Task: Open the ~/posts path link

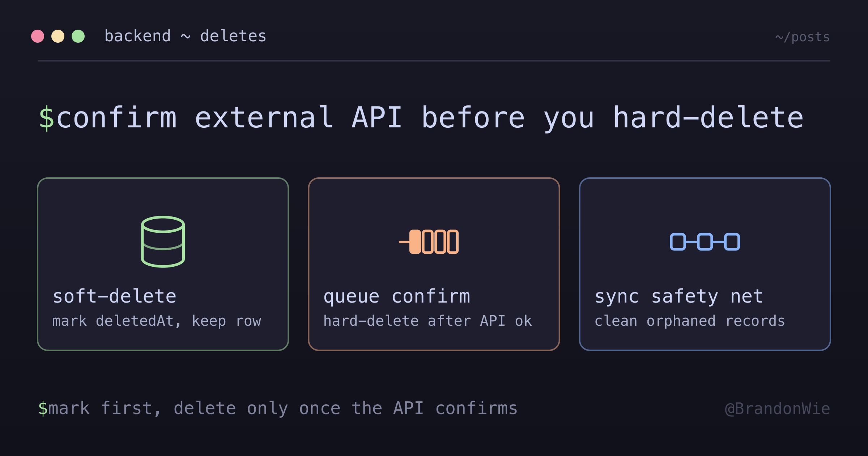Action: point(803,37)
